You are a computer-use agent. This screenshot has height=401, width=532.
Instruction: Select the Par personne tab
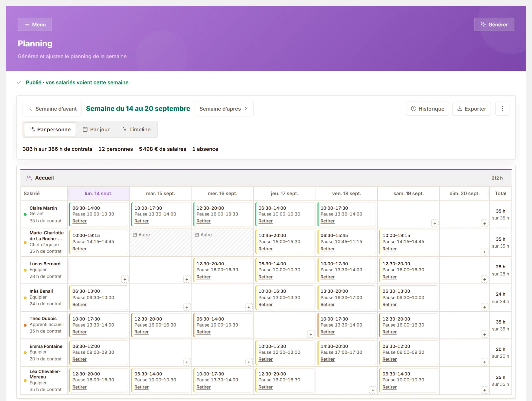(x=50, y=129)
